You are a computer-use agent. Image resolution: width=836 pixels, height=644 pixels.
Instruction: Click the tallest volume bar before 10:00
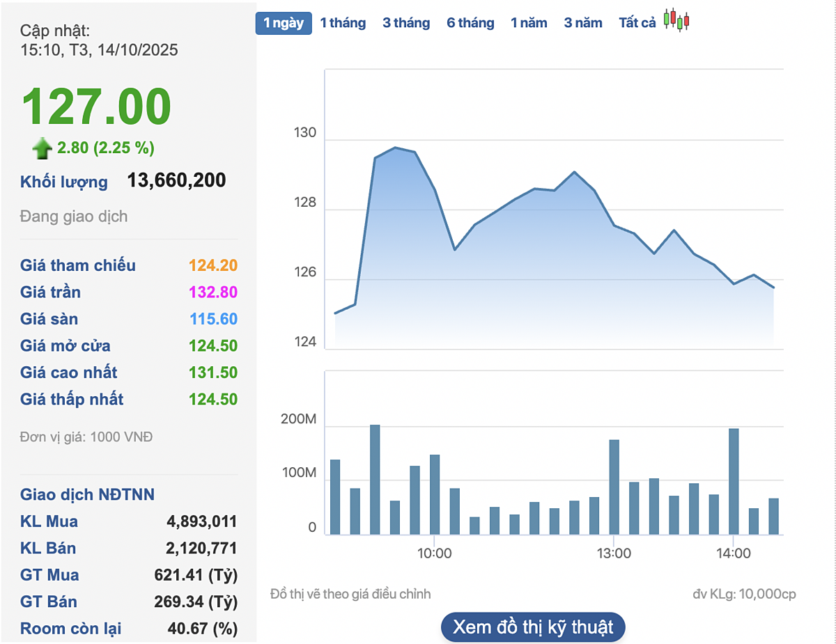375,480
